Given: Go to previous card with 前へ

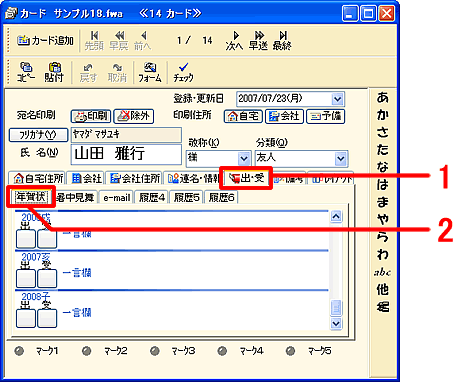Looking at the screenshot, I should tap(143, 41).
